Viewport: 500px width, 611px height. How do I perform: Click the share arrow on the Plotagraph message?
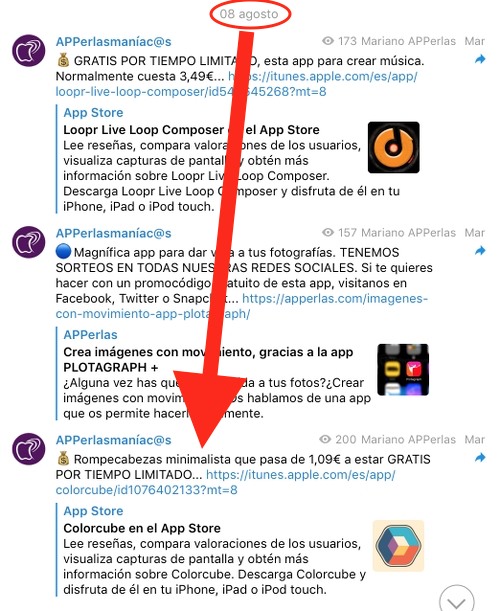point(480,251)
